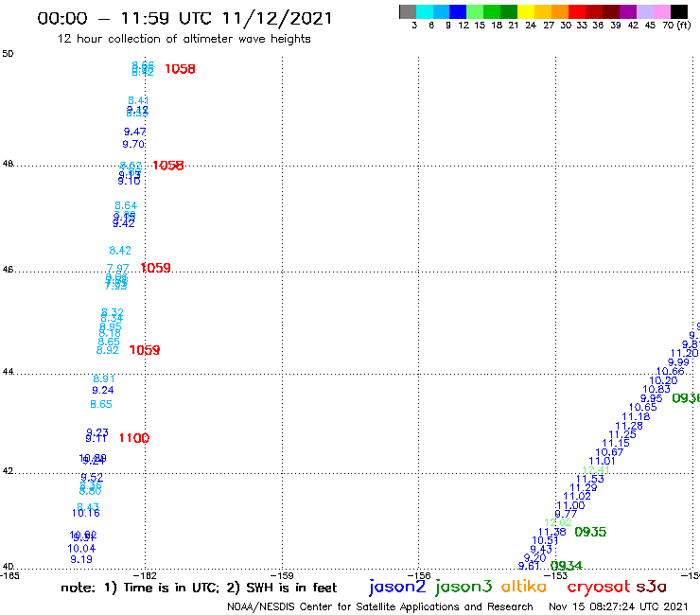Select the dark blue legend swatch
Image resolution: width=700 pixels, height=615 pixels.
click(x=458, y=11)
